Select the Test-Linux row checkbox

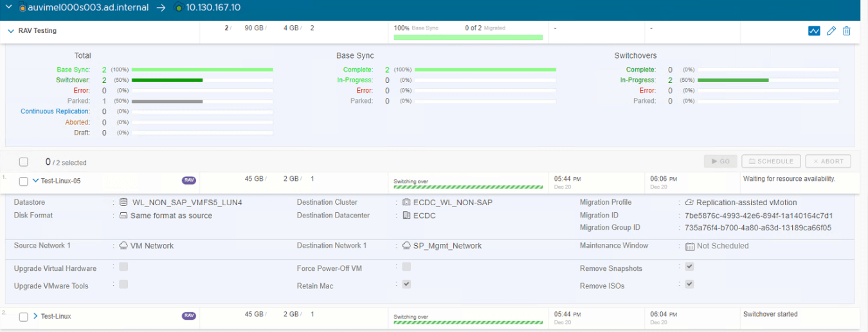[x=24, y=317]
